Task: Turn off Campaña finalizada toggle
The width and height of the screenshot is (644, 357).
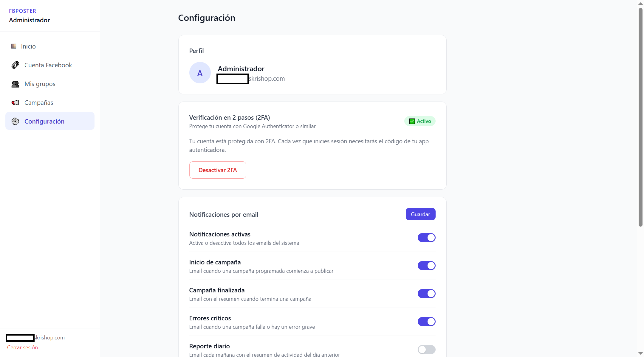Action: (426, 294)
